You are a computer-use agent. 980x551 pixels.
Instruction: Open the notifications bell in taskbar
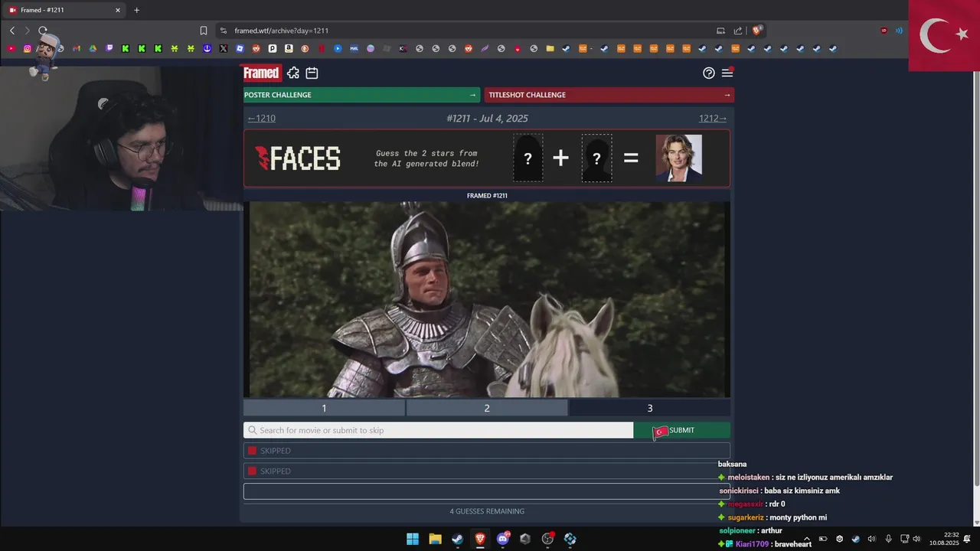967,539
